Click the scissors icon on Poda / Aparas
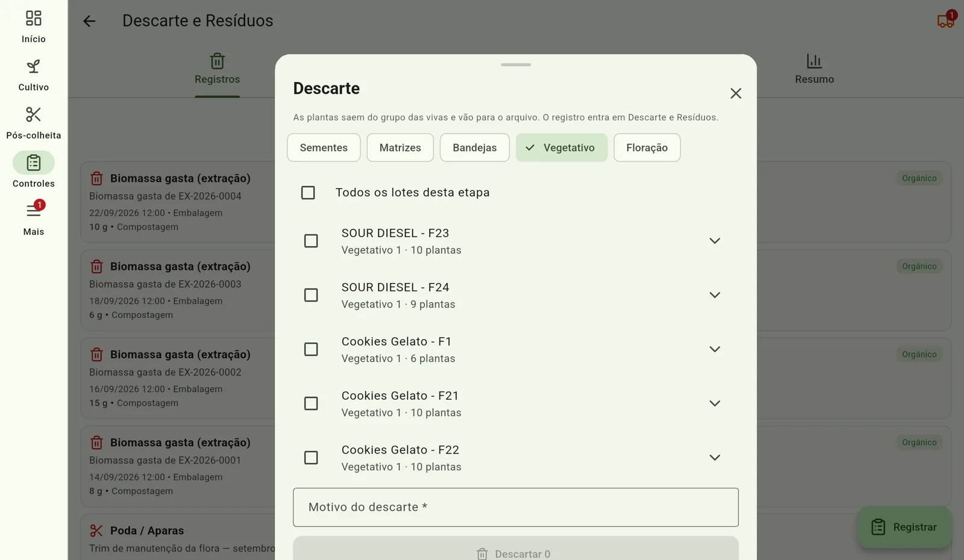This screenshot has height=560, width=964. (x=96, y=530)
